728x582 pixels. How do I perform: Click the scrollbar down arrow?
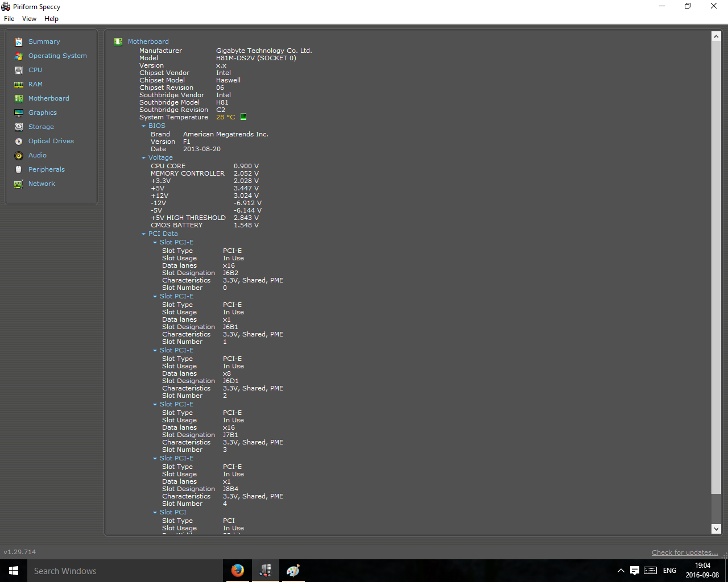(716, 529)
